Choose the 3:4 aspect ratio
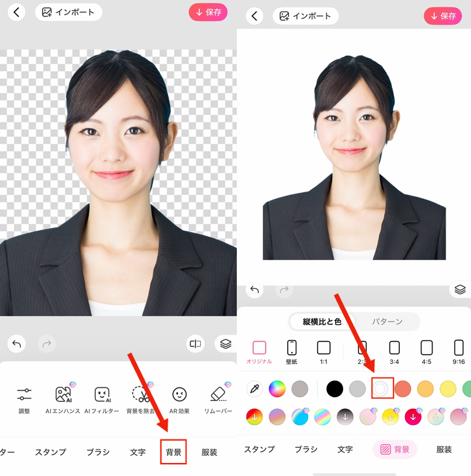 pos(394,352)
